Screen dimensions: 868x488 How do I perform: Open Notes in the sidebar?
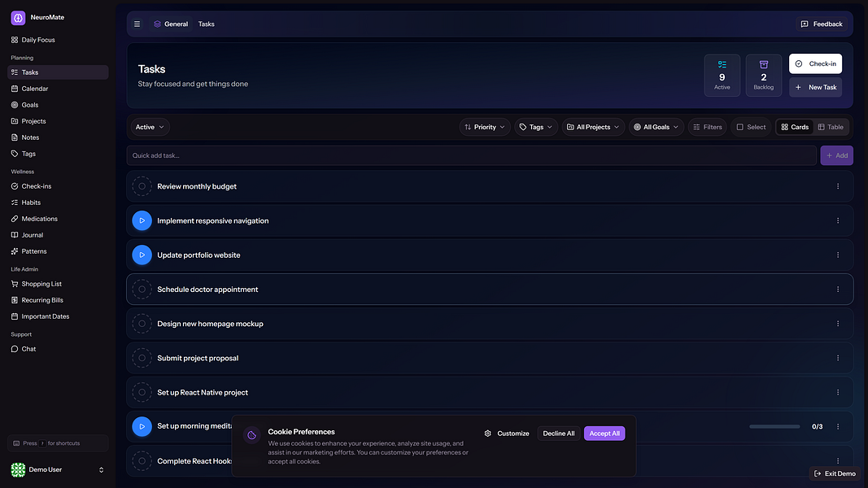pos(58,137)
